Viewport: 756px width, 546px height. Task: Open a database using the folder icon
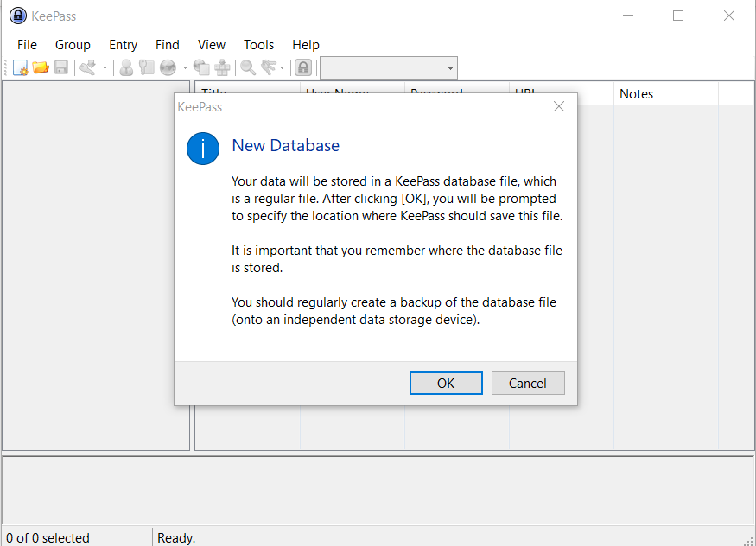tap(40, 67)
